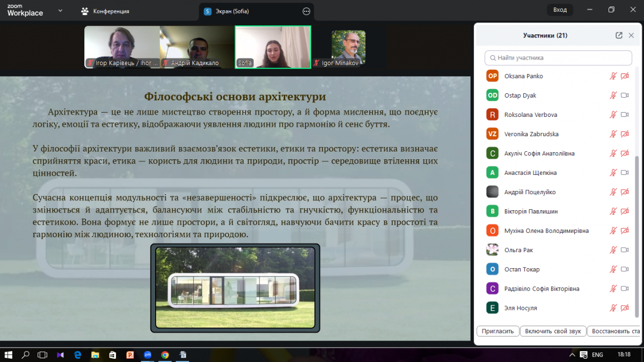
Task: Click video-off icon for Эля Носуля
Action: point(625,308)
